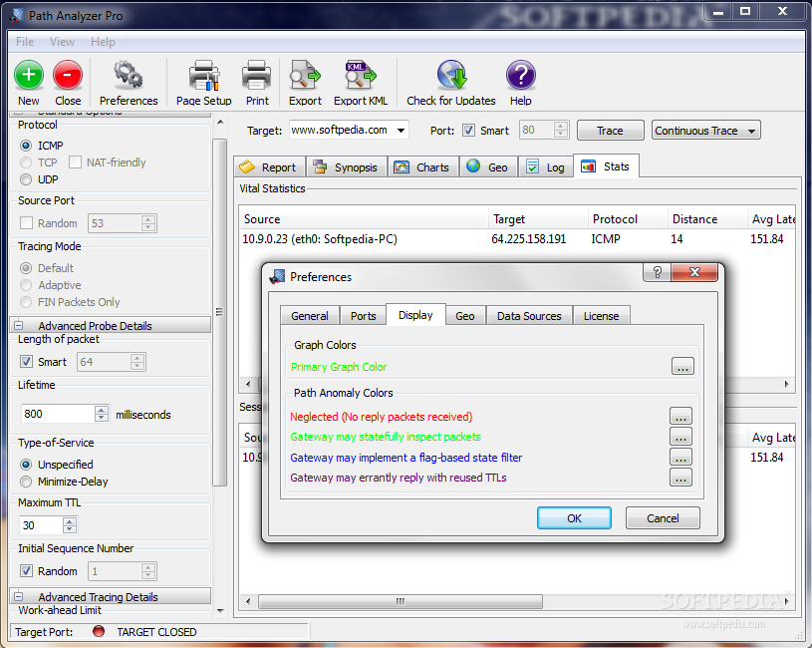Switch to the Report tab
The width and height of the screenshot is (812, 648).
(269, 166)
